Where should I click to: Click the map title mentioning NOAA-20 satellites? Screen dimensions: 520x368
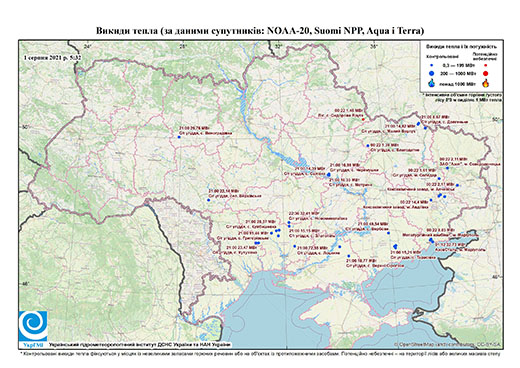pyautogui.click(x=260, y=31)
